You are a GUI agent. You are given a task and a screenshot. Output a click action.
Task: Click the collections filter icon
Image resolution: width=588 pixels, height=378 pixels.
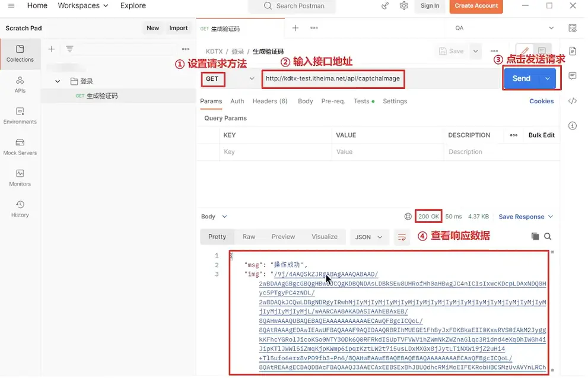(x=69, y=49)
